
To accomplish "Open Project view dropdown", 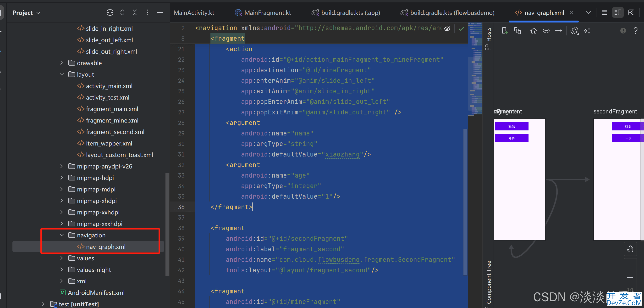I will click(x=26, y=12).
